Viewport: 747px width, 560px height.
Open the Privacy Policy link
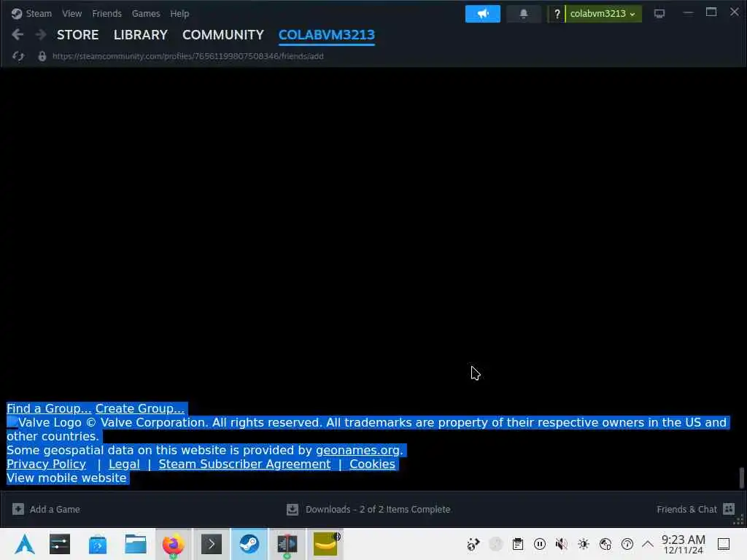click(x=46, y=464)
